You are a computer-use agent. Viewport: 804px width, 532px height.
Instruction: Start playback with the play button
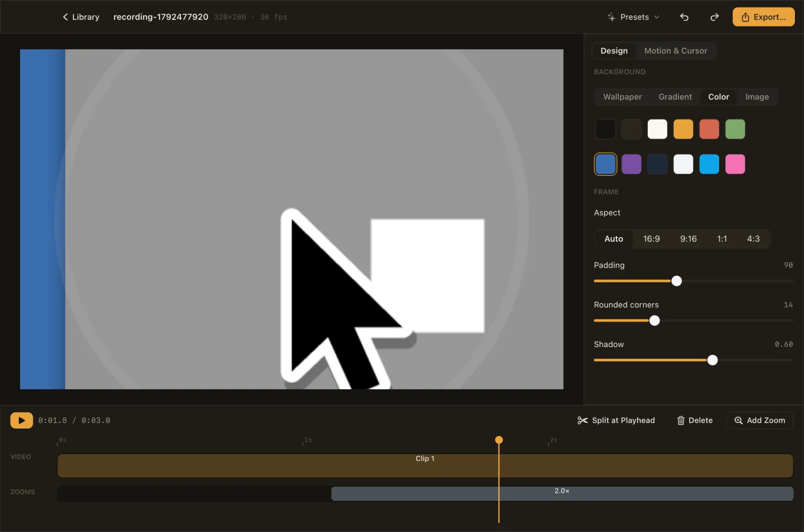[22, 420]
